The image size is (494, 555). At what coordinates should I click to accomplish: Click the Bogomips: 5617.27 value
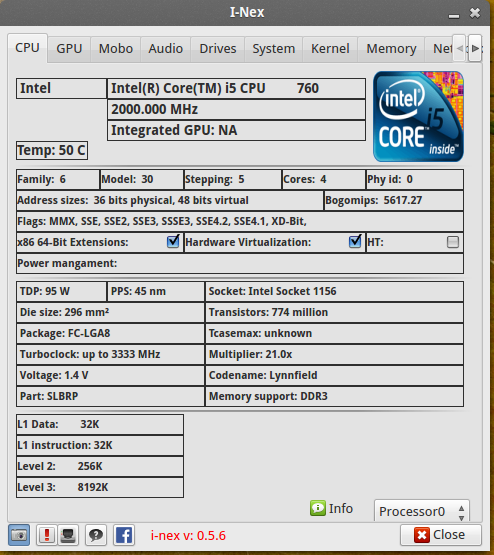point(394,200)
